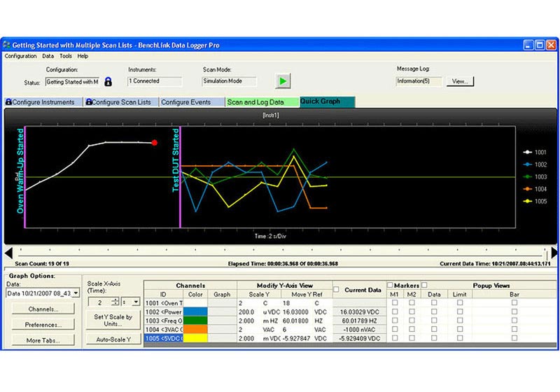Select the Quick Graph tab
This screenshot has height=392, width=560.
click(x=327, y=101)
